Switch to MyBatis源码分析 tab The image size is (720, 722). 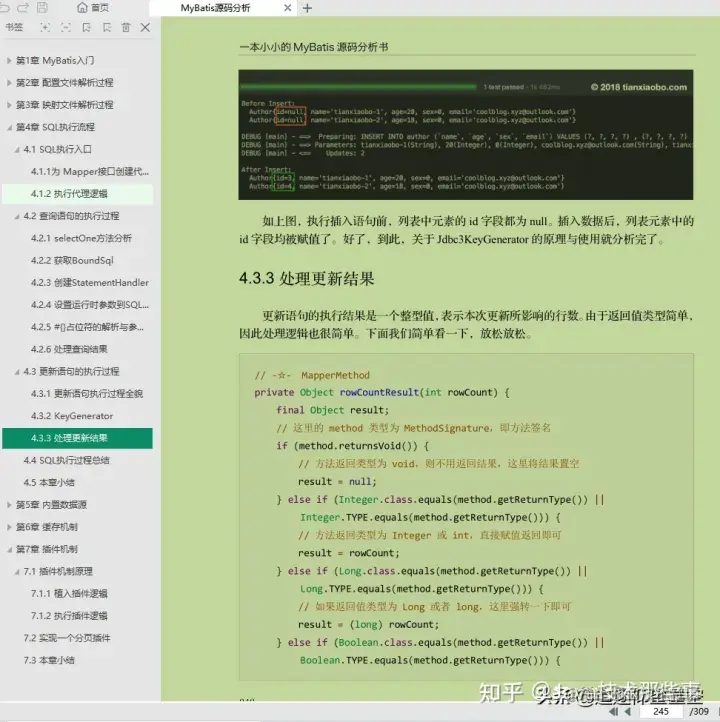click(x=215, y=8)
